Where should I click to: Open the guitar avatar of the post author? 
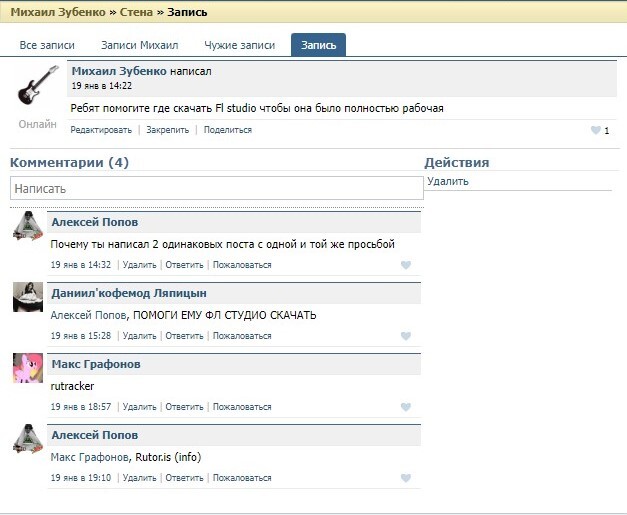[x=38, y=86]
